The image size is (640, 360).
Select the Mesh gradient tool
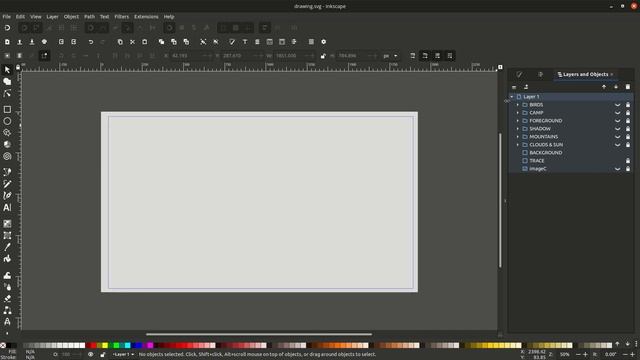pos(7,236)
